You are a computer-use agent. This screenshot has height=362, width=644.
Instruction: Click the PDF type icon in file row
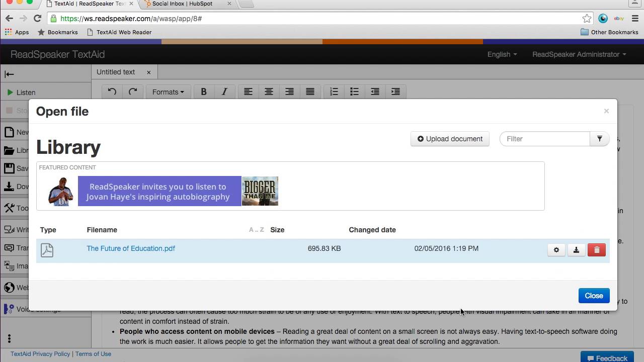[x=47, y=250]
